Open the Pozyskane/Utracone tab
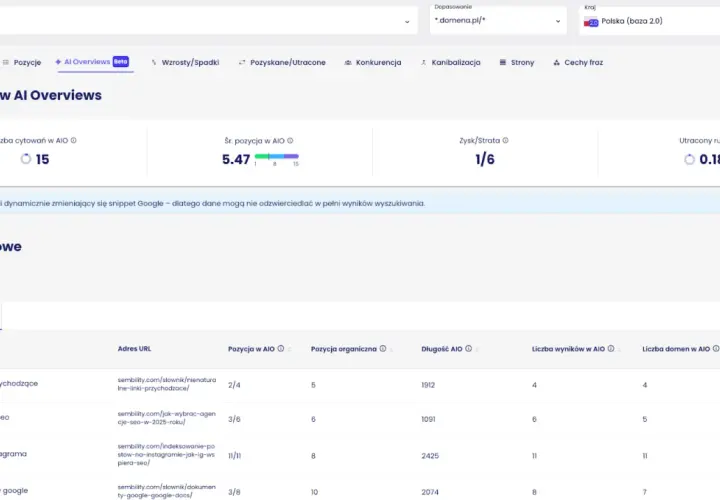This screenshot has width=720, height=500. click(282, 62)
